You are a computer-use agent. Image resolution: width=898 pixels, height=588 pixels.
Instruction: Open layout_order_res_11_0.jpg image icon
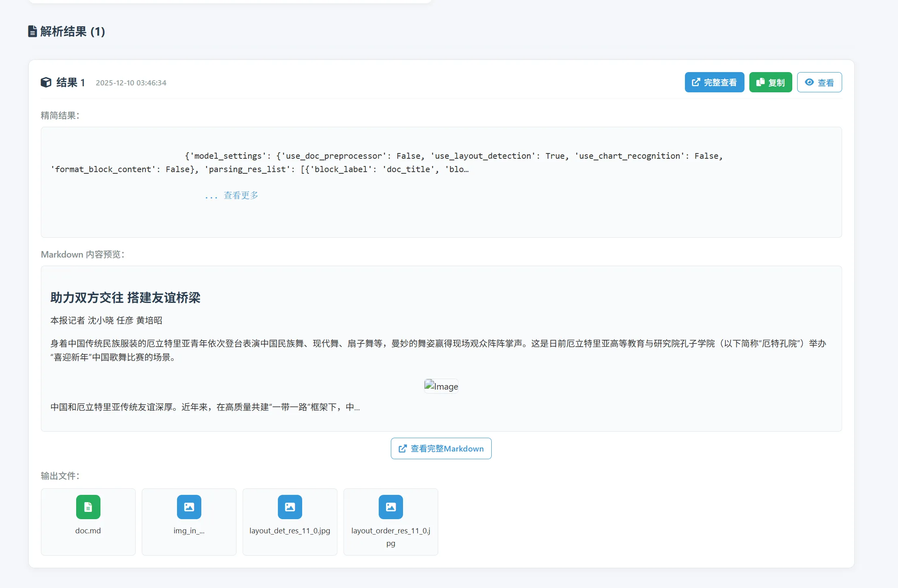(390, 507)
